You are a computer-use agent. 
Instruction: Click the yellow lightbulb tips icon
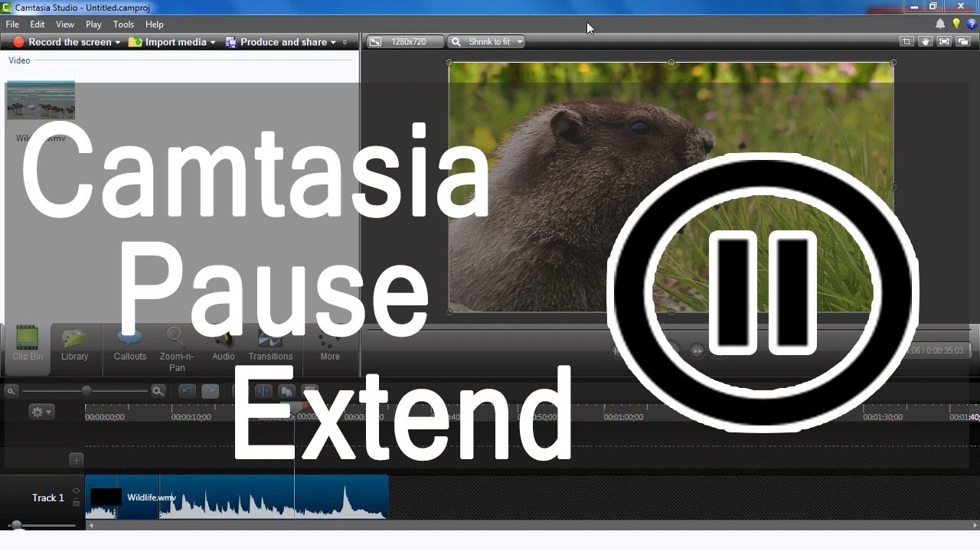click(956, 24)
